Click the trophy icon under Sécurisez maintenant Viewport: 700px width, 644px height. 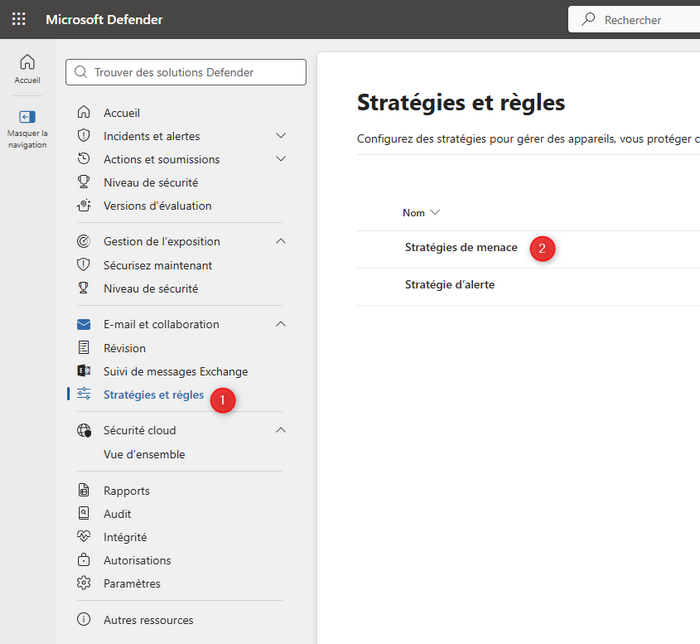point(84,288)
